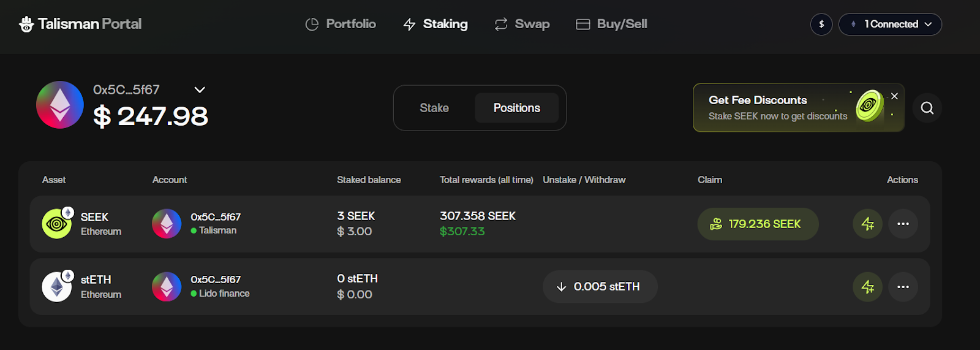This screenshot has height=350, width=980.
Task: Click the large Ethereum account avatar
Action: click(x=60, y=105)
